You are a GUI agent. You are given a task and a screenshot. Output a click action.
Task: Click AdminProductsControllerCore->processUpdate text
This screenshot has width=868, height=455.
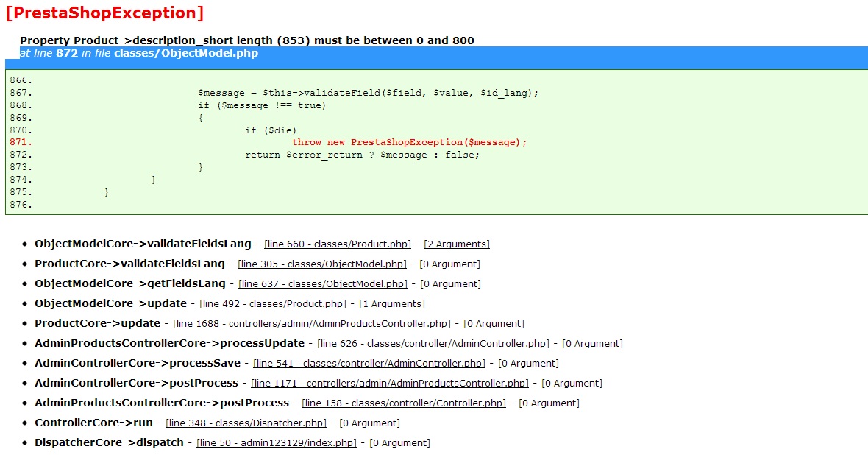point(169,344)
